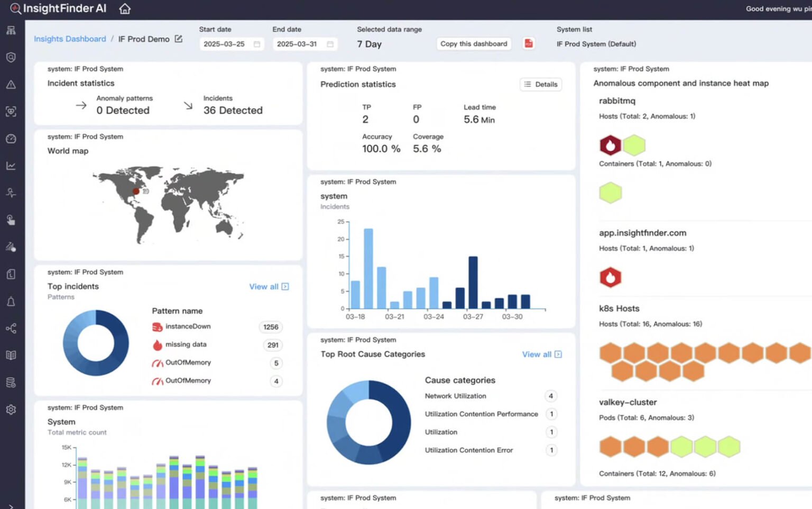Open the org chart icon in sidebar

click(x=11, y=30)
